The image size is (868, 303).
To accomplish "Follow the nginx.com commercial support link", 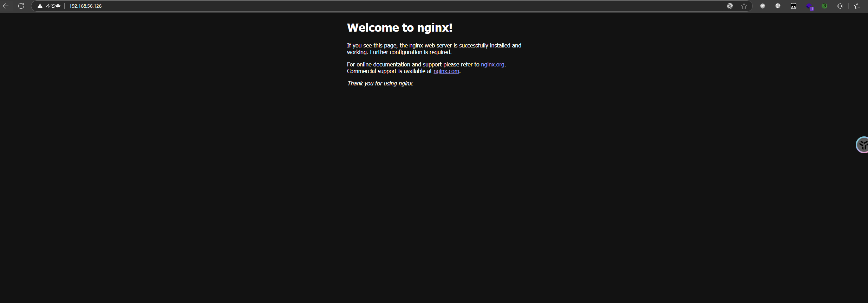I will pyautogui.click(x=446, y=71).
